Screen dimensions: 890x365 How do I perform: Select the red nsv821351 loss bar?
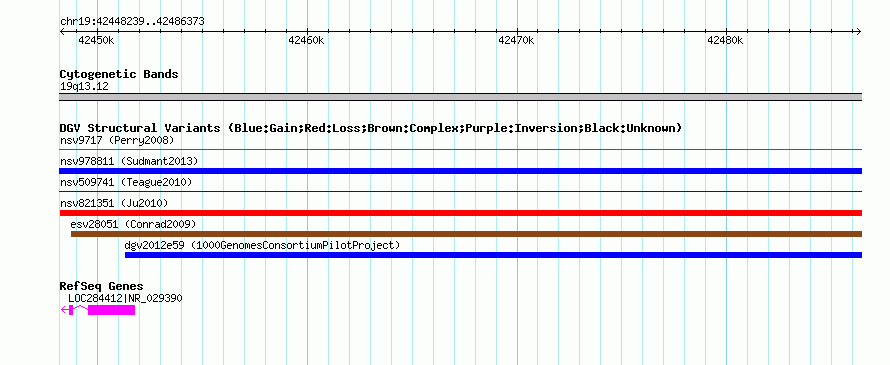click(x=460, y=213)
